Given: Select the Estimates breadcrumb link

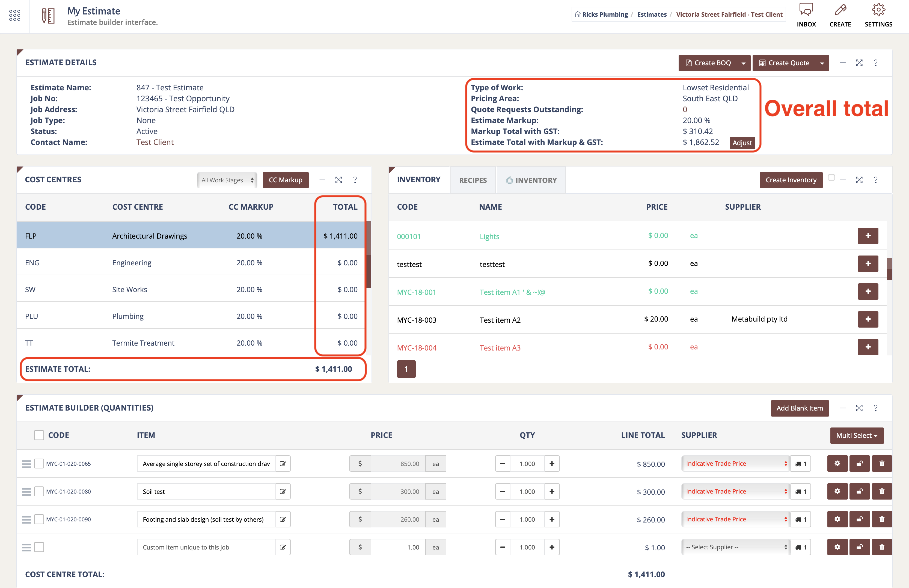Looking at the screenshot, I should click(652, 14).
